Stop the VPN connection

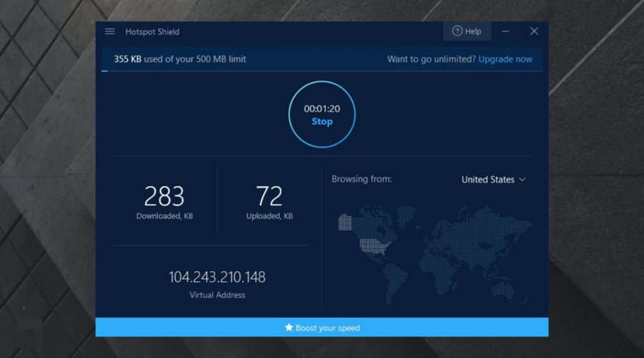[x=322, y=122]
